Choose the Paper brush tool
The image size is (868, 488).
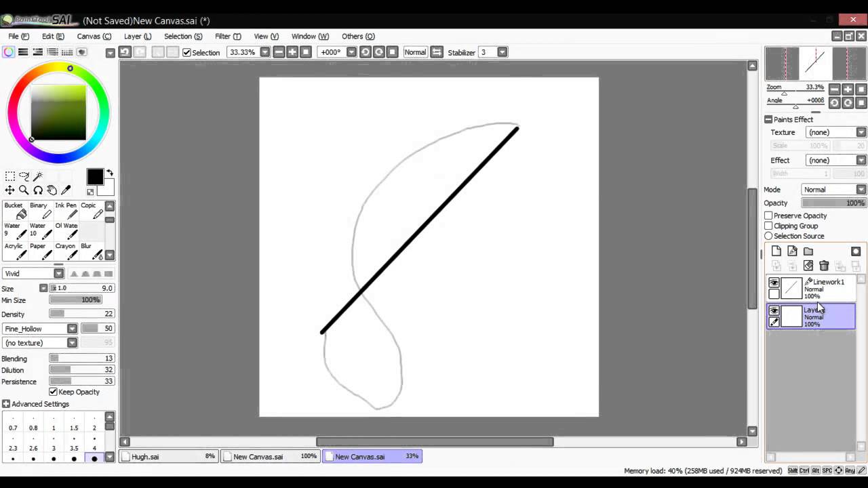(41, 251)
